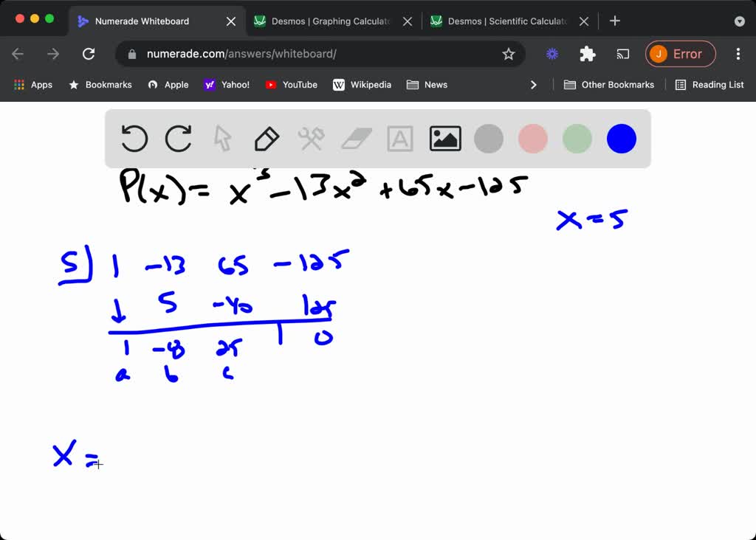Open the image insert tool

[444, 138]
